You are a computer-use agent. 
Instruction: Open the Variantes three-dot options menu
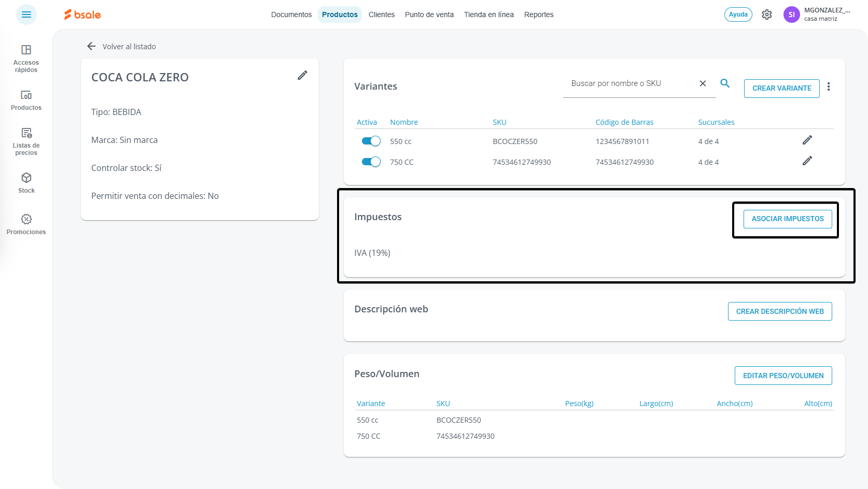pyautogui.click(x=829, y=87)
